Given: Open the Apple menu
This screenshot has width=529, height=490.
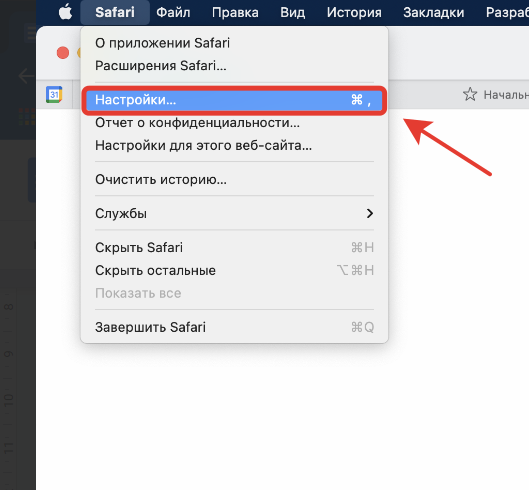Looking at the screenshot, I should (65, 12).
